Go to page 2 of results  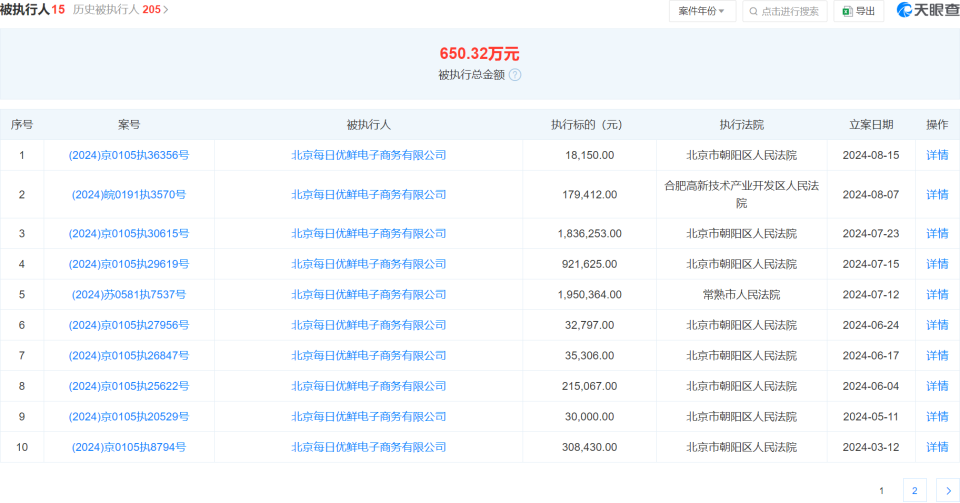pyautogui.click(x=915, y=490)
